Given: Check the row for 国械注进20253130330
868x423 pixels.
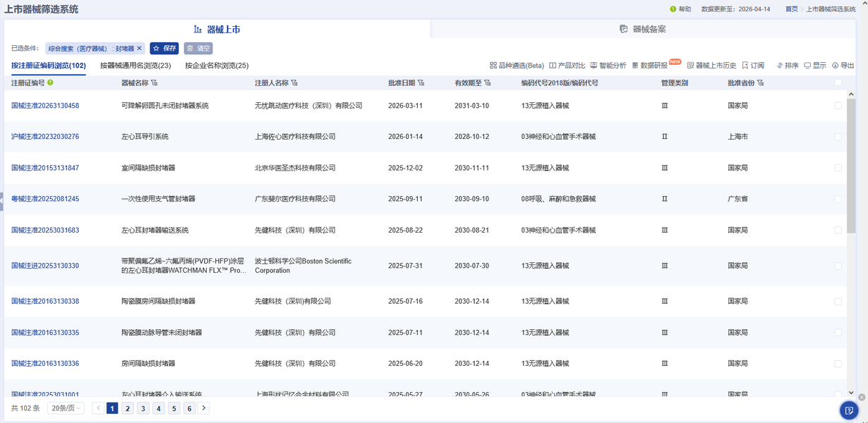Looking at the screenshot, I should point(838,266).
